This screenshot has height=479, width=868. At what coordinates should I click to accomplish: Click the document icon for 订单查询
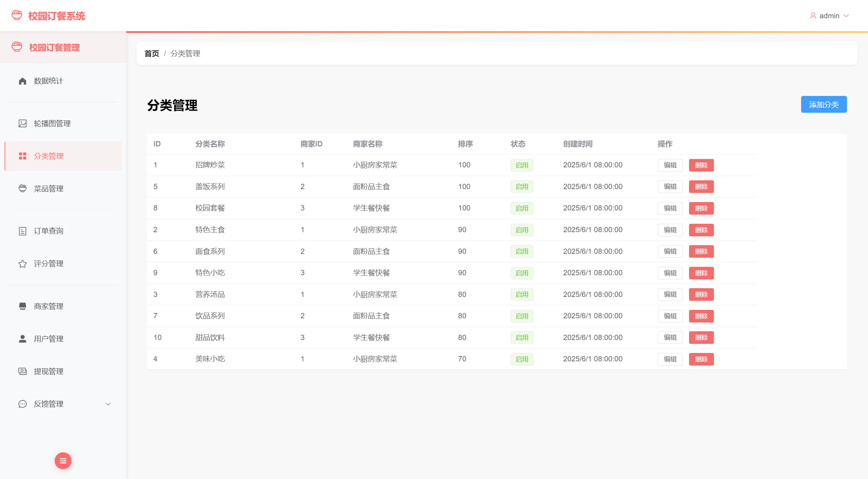pyautogui.click(x=22, y=231)
